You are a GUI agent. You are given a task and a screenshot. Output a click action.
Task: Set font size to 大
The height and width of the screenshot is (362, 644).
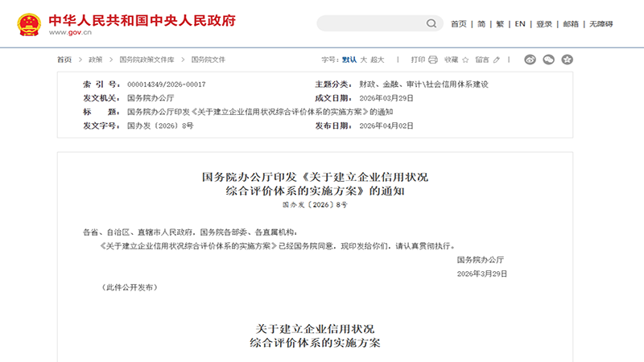(364, 60)
